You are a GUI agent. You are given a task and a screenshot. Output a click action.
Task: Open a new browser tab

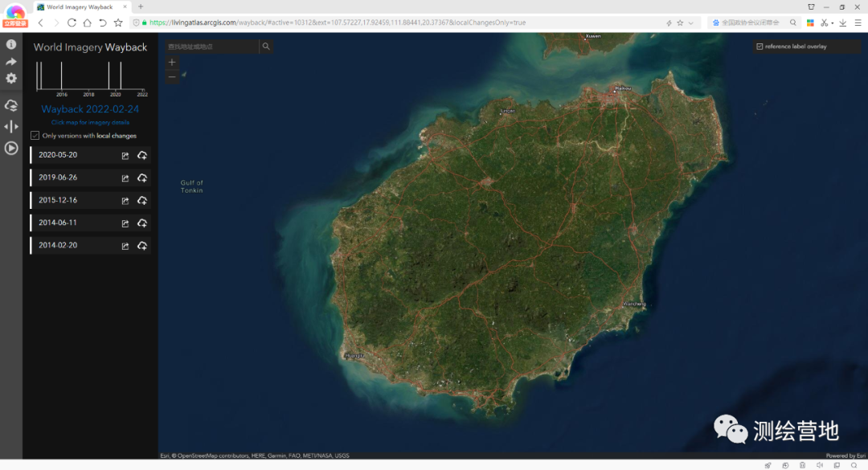(x=141, y=6)
